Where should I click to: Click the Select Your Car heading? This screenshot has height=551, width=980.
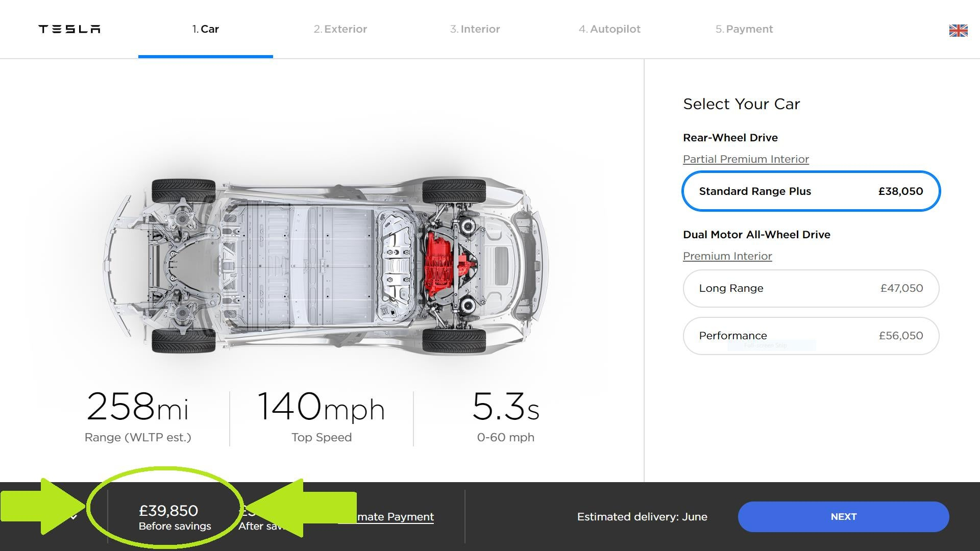[741, 104]
